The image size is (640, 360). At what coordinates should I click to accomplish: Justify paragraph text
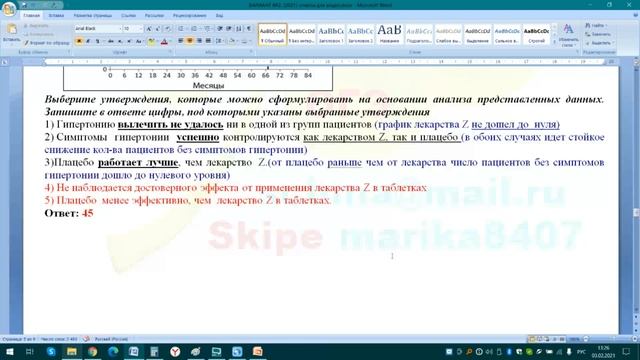click(208, 41)
